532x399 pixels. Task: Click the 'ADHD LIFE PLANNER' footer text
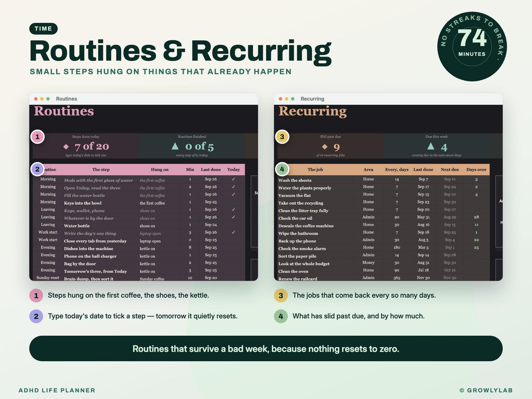tap(57, 390)
